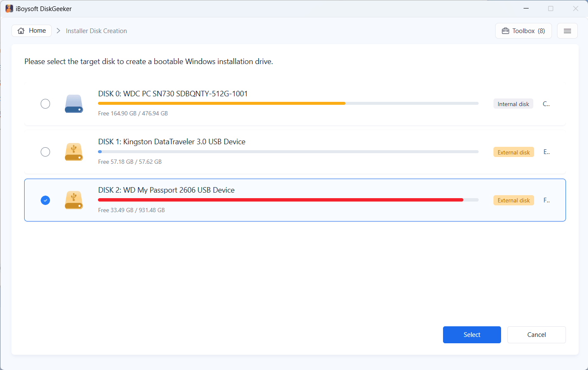Click the USB drive icon for Kingston DataTraveler
The width and height of the screenshot is (588, 370).
tap(74, 152)
